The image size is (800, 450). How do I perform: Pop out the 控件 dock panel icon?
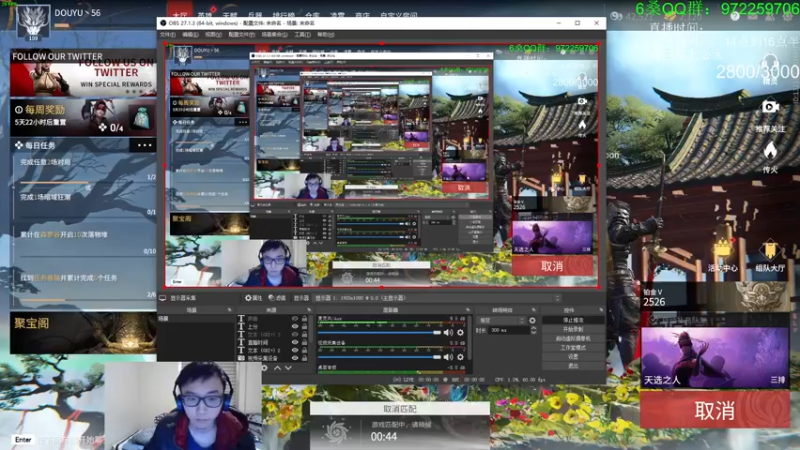(601, 310)
